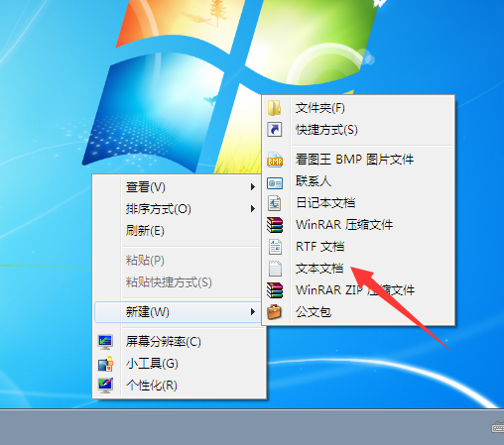Click the briefcase icon beside 公文包
Image resolution: width=504 pixels, height=445 pixels.
[x=275, y=312]
